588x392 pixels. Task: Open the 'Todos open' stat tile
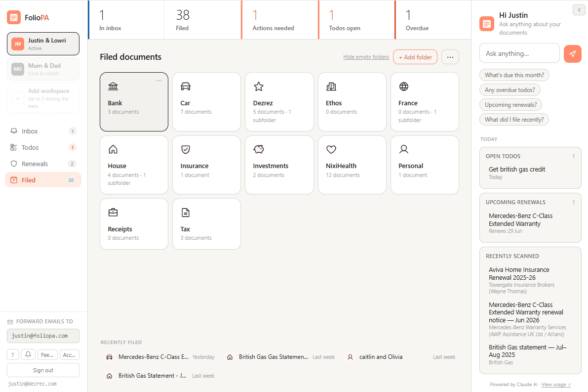[356, 20]
